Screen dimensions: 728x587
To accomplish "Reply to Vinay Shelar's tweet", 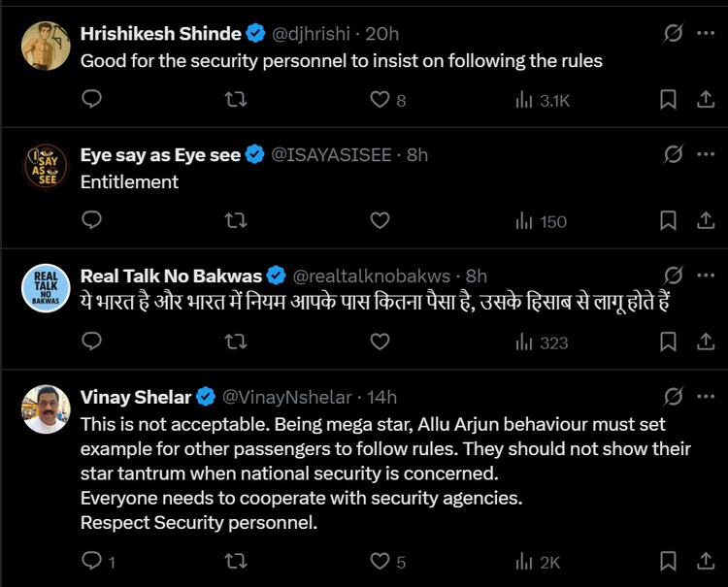I will click(91, 561).
